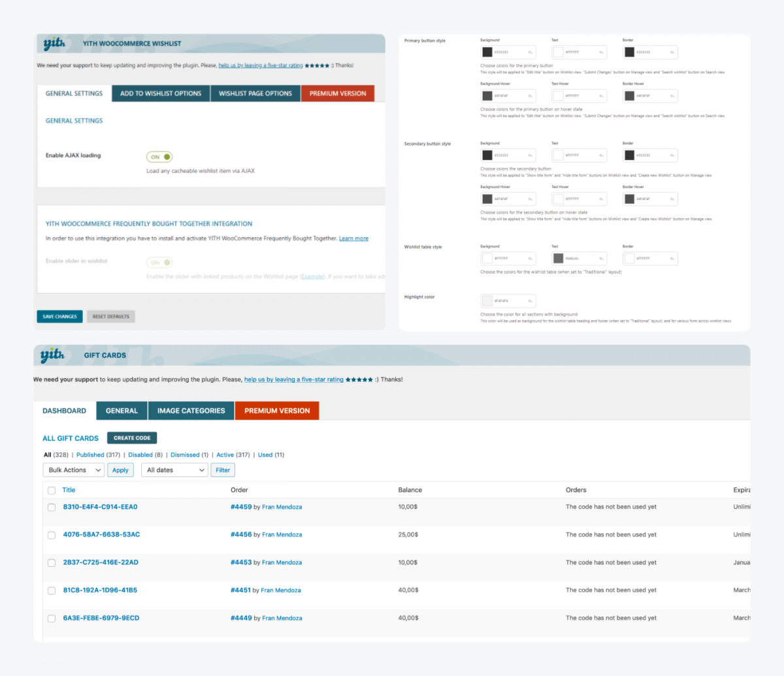Toggle the Enable slider in wishlist switch
The height and width of the screenshot is (676, 784).
tap(159, 263)
